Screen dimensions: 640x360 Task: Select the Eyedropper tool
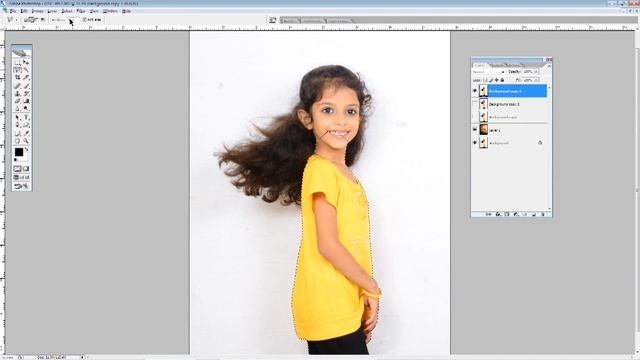point(26,132)
